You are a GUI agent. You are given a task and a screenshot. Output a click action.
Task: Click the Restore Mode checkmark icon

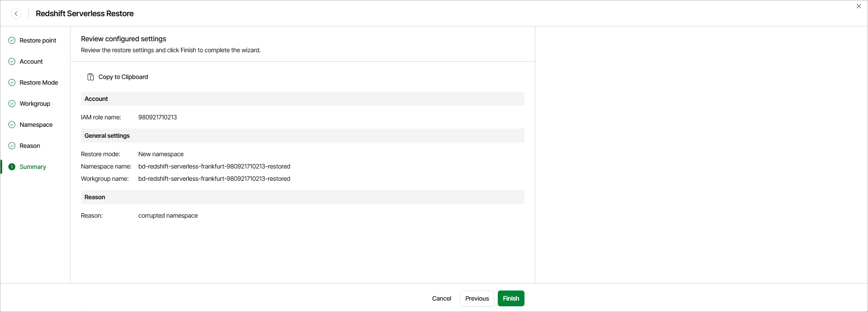click(x=12, y=82)
